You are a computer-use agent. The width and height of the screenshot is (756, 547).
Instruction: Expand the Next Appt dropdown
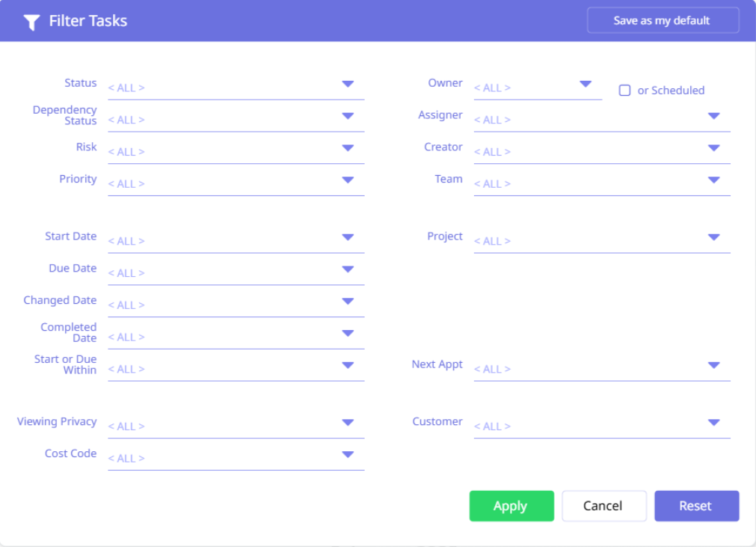tap(713, 365)
